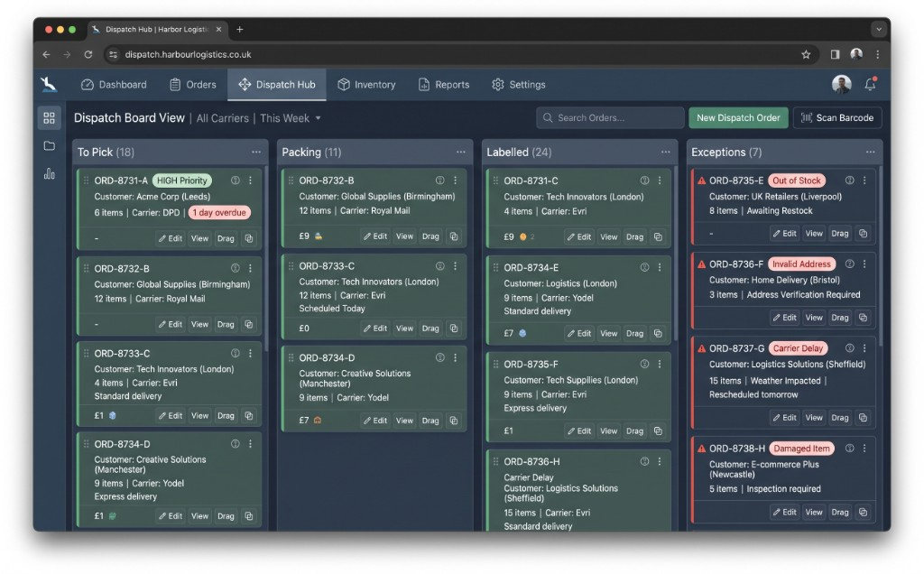Open kebab menu on ORD-8736-F card
Viewport: 924px width, 574px height.
[x=864, y=264]
